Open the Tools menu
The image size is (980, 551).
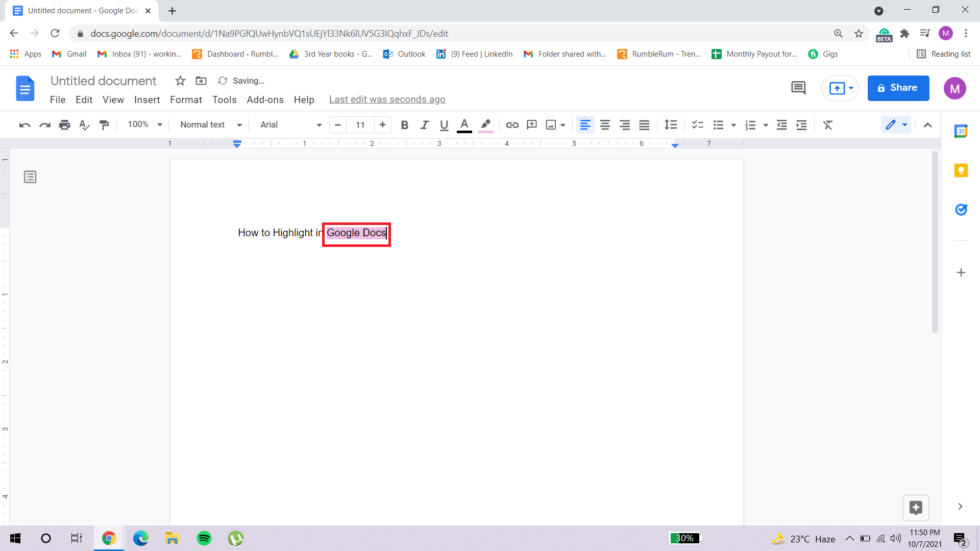coord(225,99)
